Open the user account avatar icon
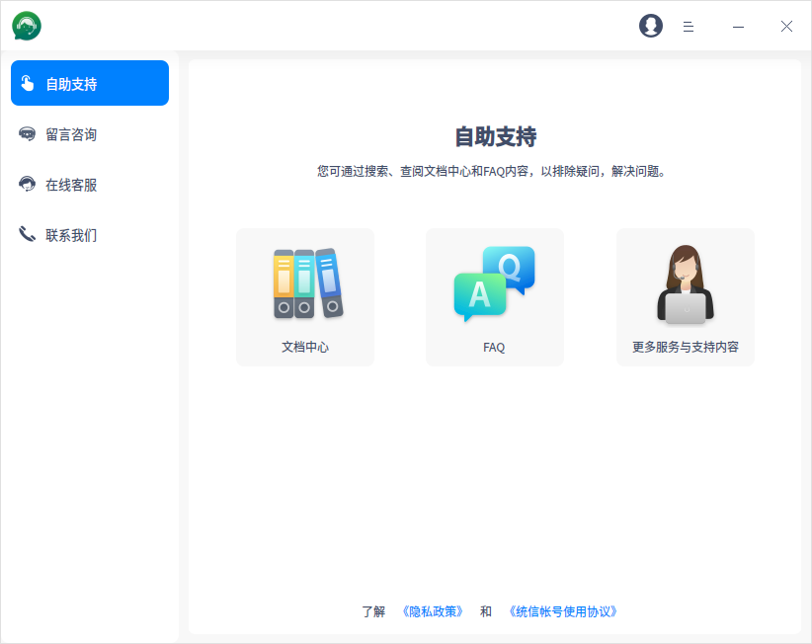The width and height of the screenshot is (812, 644). (650, 26)
